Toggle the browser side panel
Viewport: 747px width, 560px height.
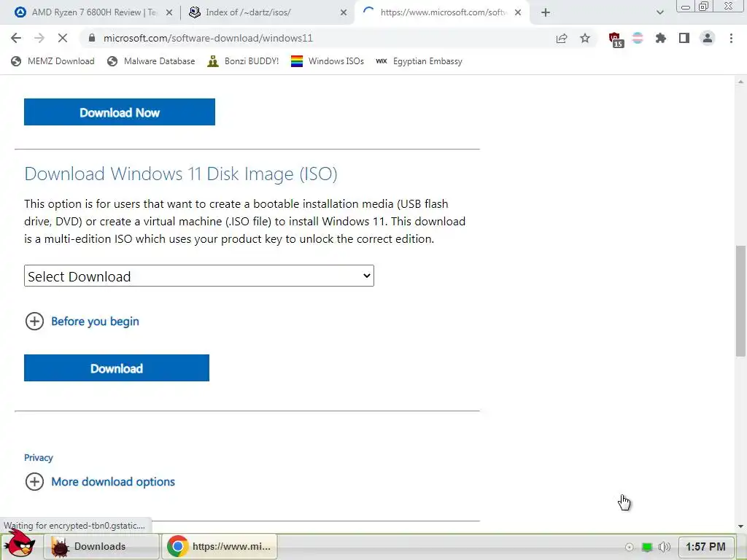coord(684,38)
